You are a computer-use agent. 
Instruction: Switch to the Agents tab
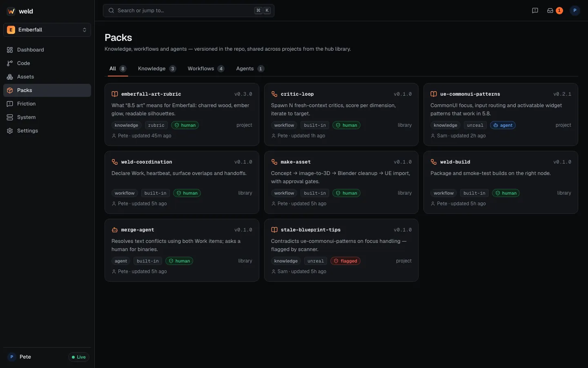(x=250, y=69)
